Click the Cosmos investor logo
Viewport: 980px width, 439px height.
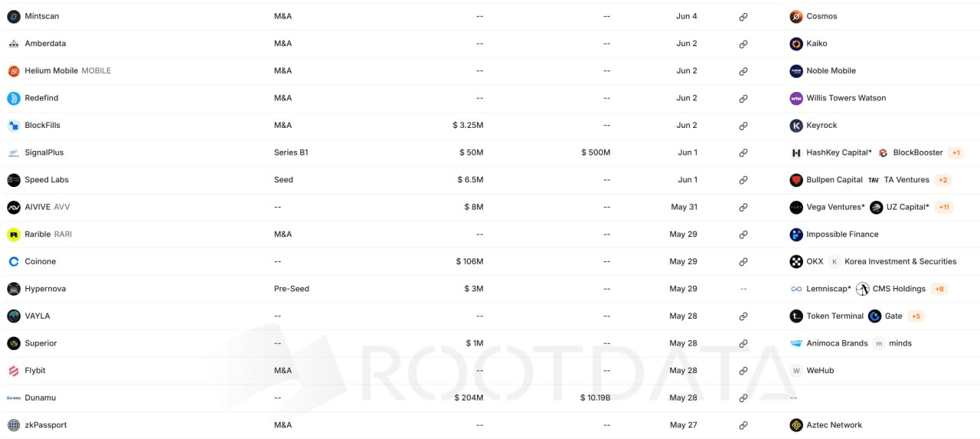coord(796,16)
